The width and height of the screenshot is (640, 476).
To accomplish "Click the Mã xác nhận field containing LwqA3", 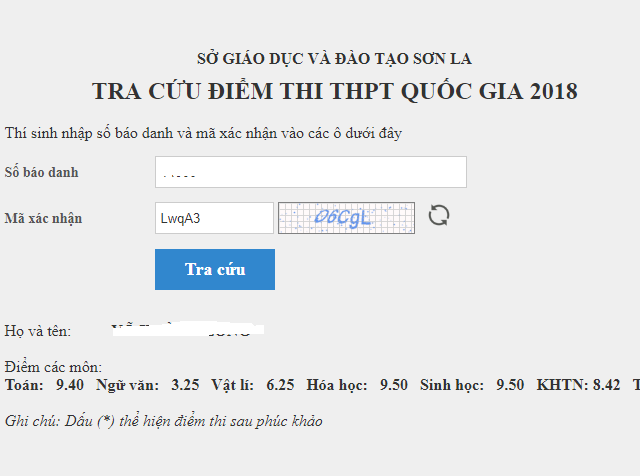I will pos(214,218).
